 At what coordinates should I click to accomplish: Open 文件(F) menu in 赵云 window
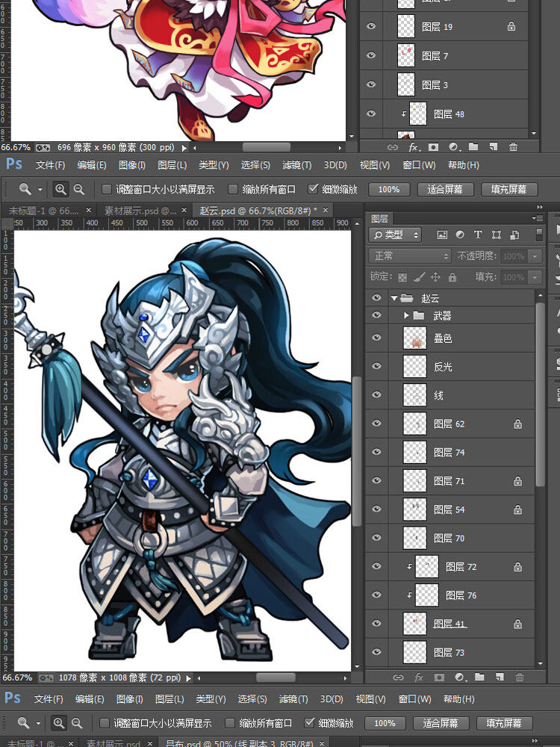click(x=51, y=165)
